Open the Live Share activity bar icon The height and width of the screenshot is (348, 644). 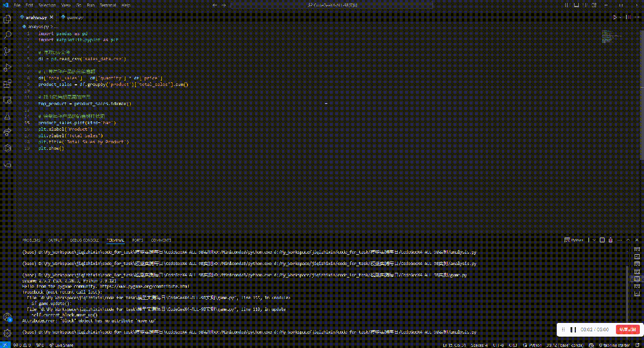(x=7, y=132)
